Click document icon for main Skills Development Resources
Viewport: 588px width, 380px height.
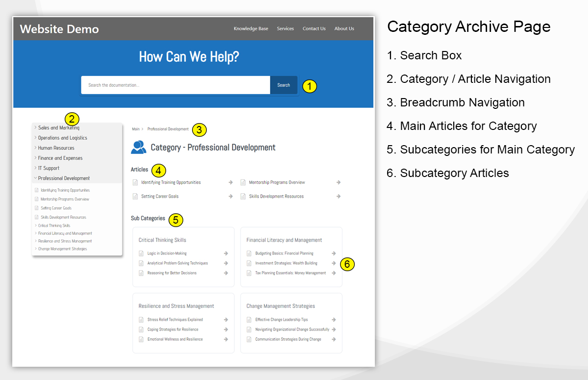(243, 196)
